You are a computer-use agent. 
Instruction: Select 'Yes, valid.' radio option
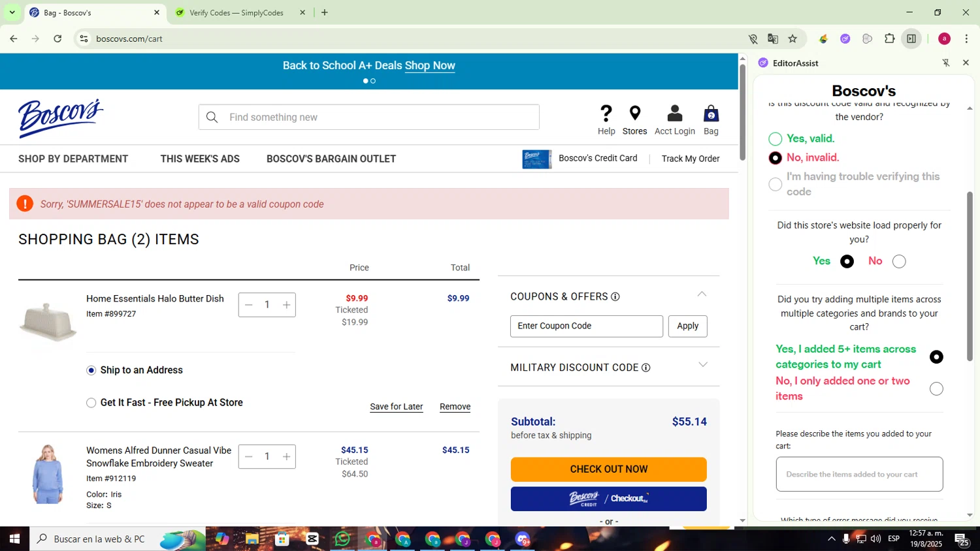click(775, 138)
